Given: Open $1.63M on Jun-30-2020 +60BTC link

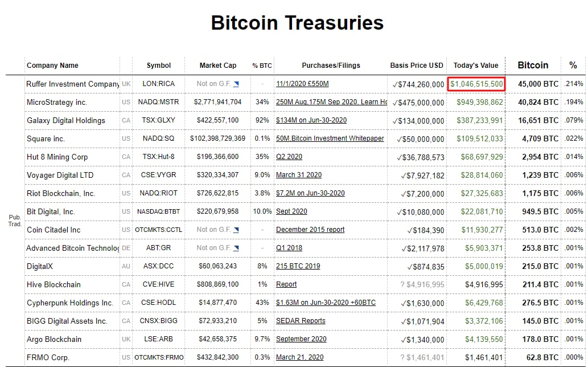Looking at the screenshot, I should point(326,303).
